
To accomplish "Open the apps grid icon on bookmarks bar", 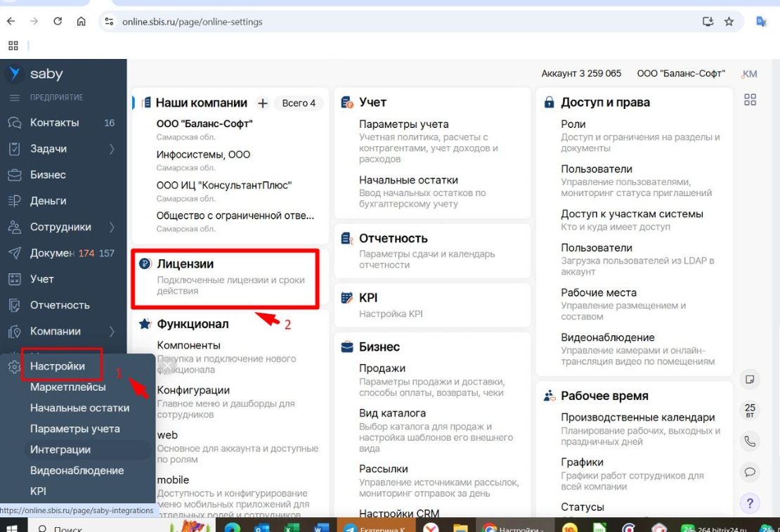I will point(13,46).
